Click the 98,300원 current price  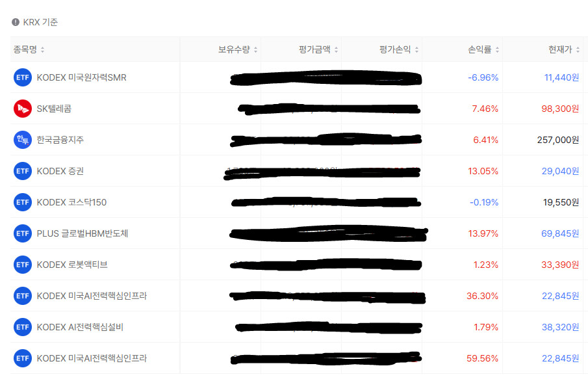[560, 109]
